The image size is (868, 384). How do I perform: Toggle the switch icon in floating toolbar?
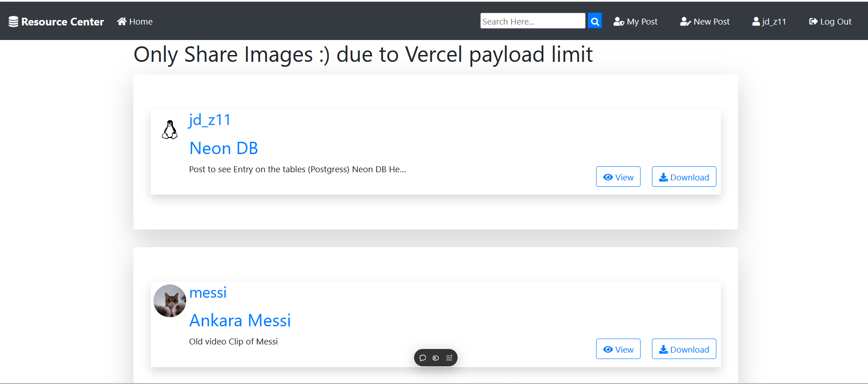point(436,358)
